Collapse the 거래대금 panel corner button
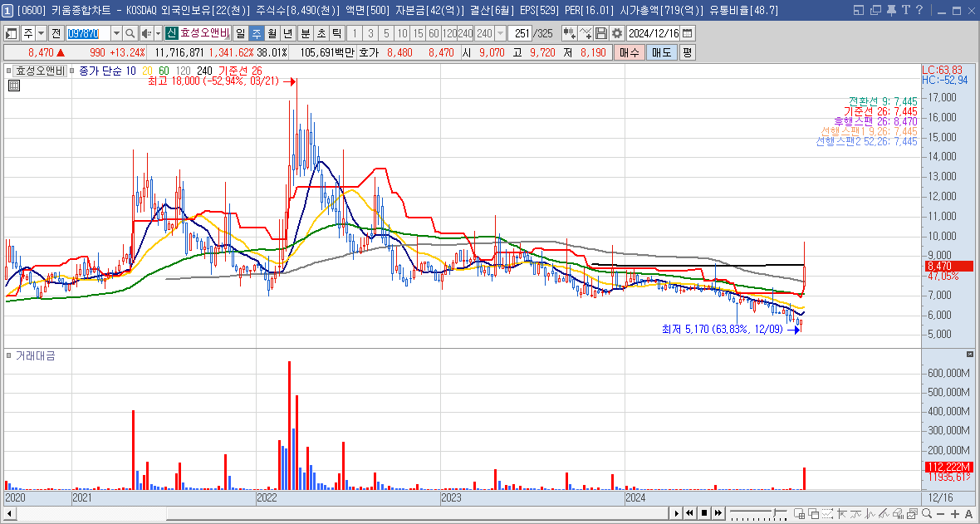Viewport: 980px width, 524px height. [970, 354]
